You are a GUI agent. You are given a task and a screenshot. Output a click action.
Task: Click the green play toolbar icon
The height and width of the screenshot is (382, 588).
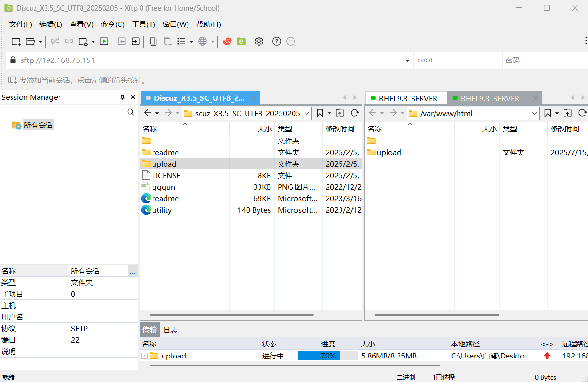coord(104,41)
